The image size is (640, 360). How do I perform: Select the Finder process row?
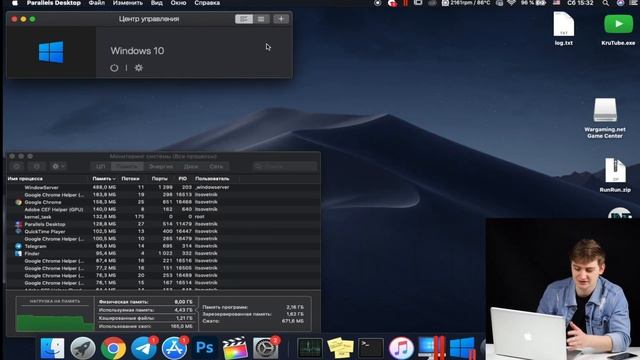tap(163, 253)
